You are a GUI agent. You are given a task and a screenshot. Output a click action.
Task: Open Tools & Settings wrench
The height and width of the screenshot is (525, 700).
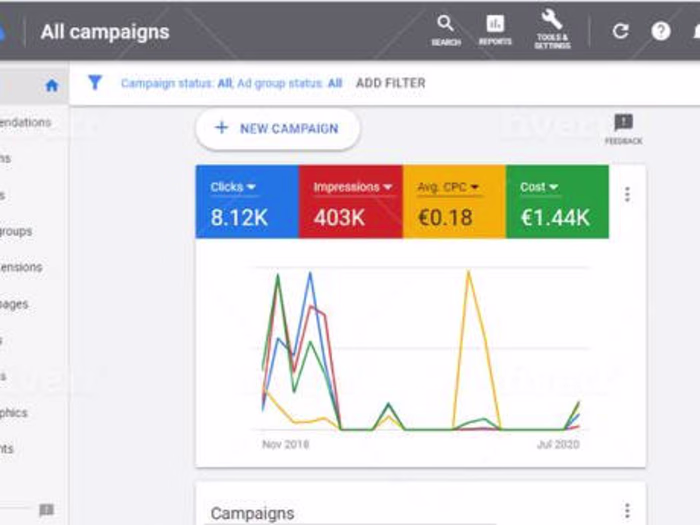[552, 29]
